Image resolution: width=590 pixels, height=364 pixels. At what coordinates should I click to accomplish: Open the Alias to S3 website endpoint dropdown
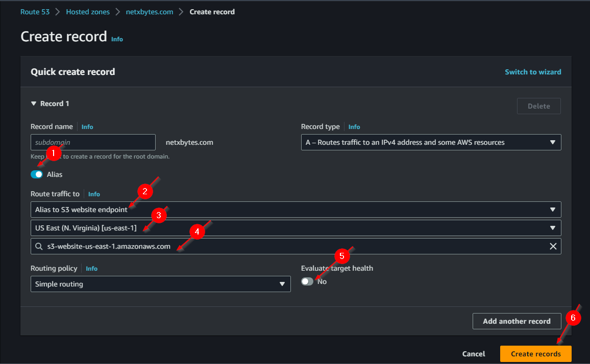click(x=296, y=210)
